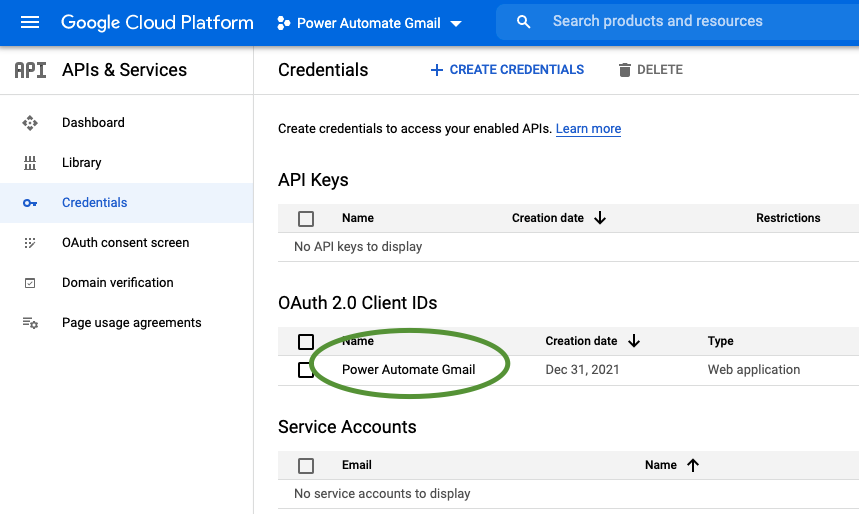This screenshot has height=514, width=859.
Task: Click 'No API keys to display' text
Action: click(358, 247)
